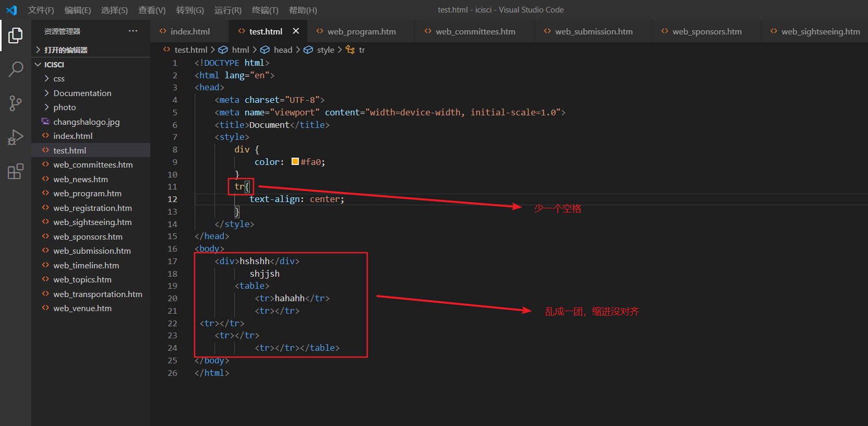Place cursor on the text-align: center line
The width and height of the screenshot is (868, 426).
[x=297, y=199]
